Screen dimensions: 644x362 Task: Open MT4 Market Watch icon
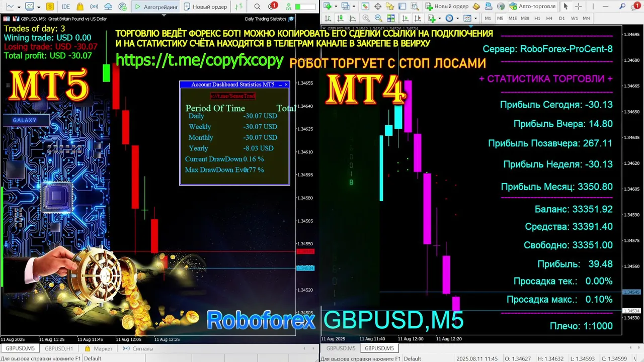(x=365, y=6)
